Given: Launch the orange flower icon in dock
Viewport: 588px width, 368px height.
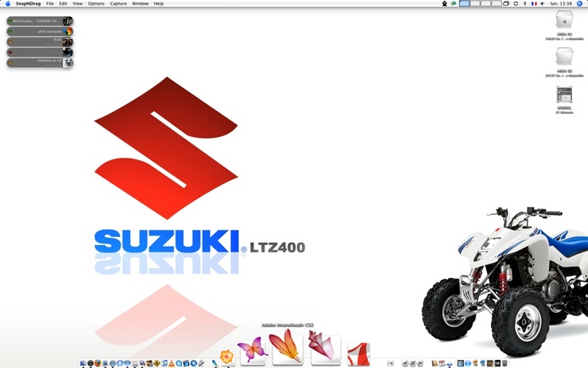Looking at the screenshot, I should pos(227,357).
